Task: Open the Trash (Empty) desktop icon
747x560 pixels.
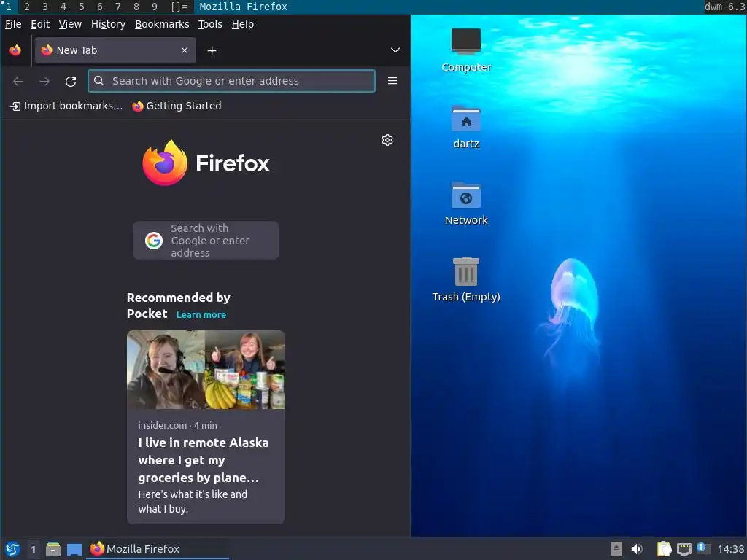Action: (466, 280)
